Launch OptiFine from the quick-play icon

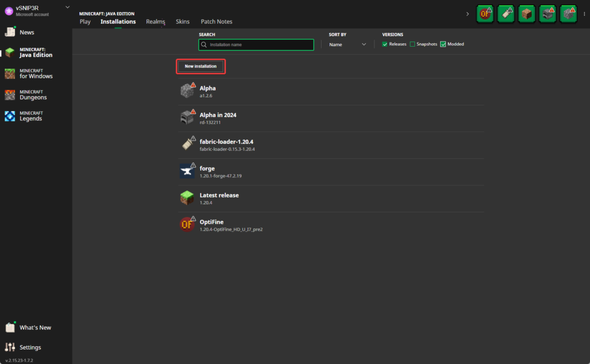485,13
